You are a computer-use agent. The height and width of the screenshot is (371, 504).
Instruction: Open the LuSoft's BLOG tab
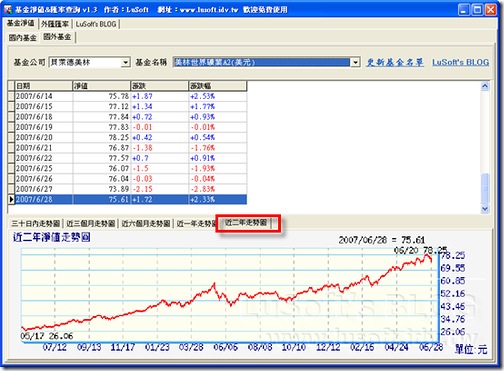pyautogui.click(x=96, y=24)
